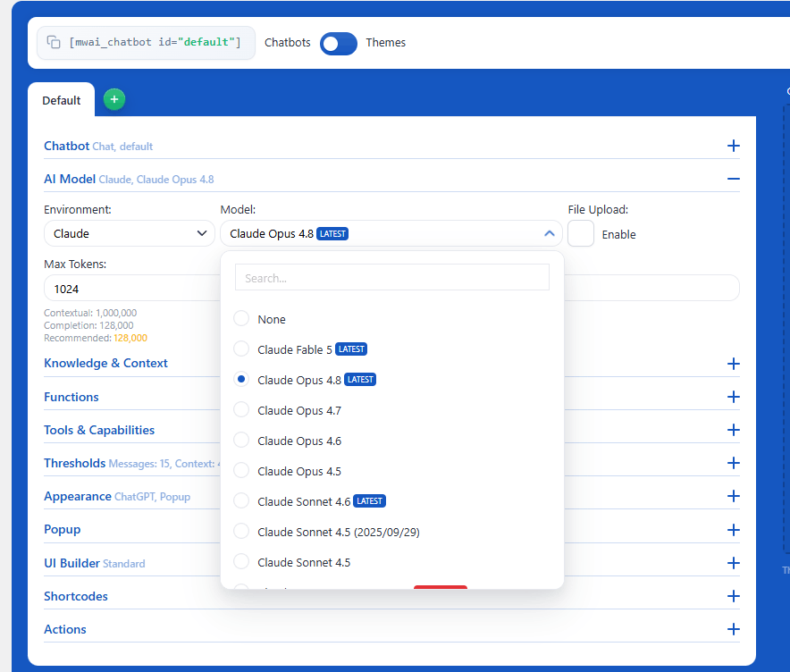Expand Tools & Capabilities plus icon
Viewport: 790px width, 672px height.
[x=733, y=430]
